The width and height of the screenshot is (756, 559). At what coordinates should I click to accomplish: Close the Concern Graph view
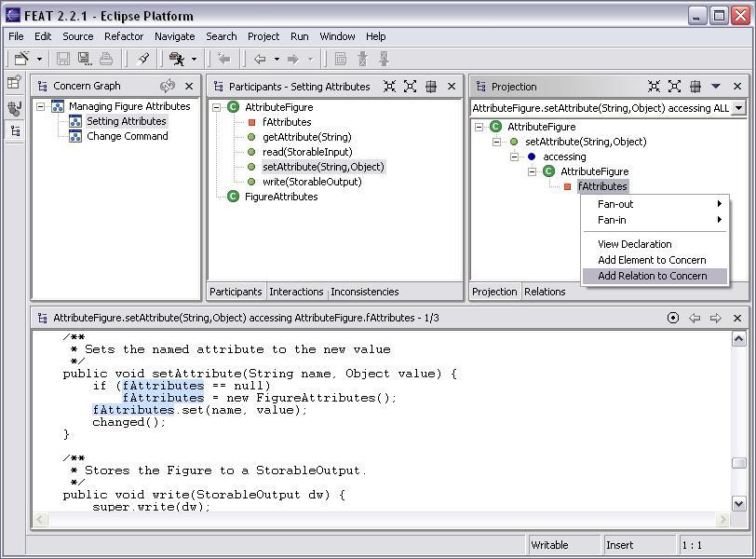pyautogui.click(x=189, y=86)
